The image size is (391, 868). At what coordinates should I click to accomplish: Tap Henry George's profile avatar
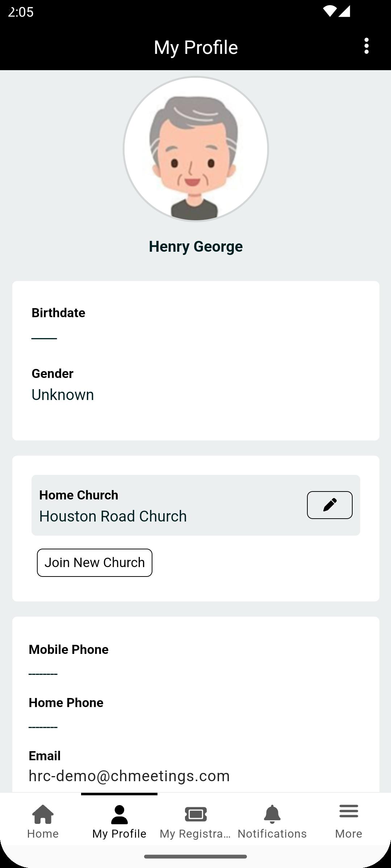pyautogui.click(x=195, y=149)
